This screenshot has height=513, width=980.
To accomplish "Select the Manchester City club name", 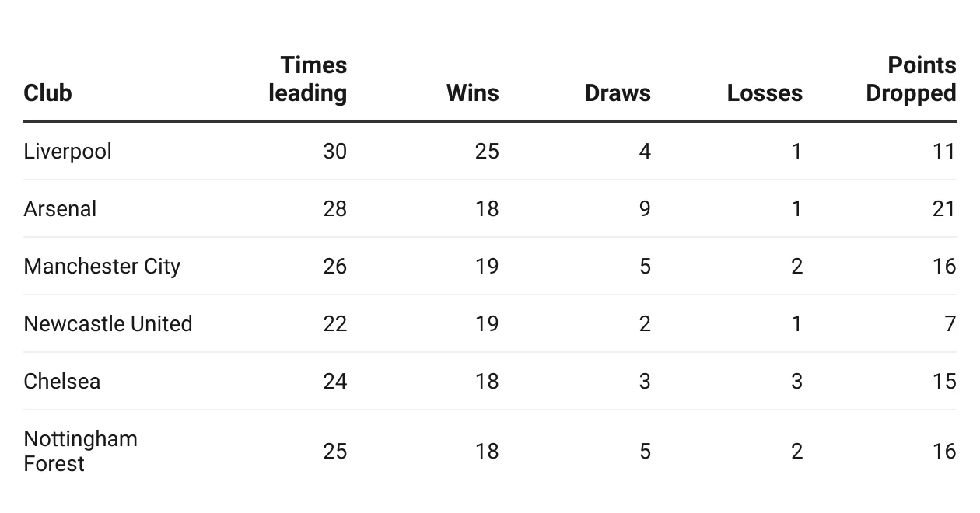I will click(102, 266).
